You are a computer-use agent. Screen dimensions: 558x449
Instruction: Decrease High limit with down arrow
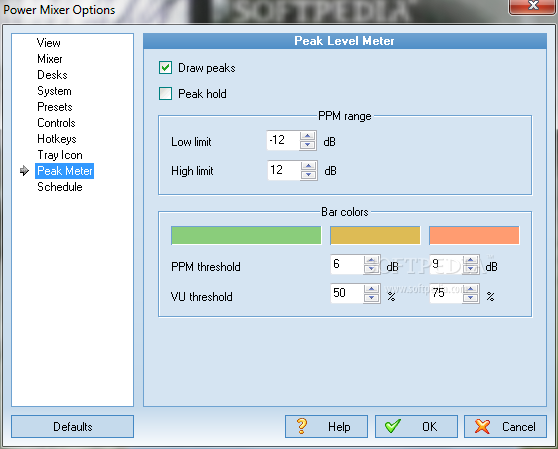[x=309, y=175]
